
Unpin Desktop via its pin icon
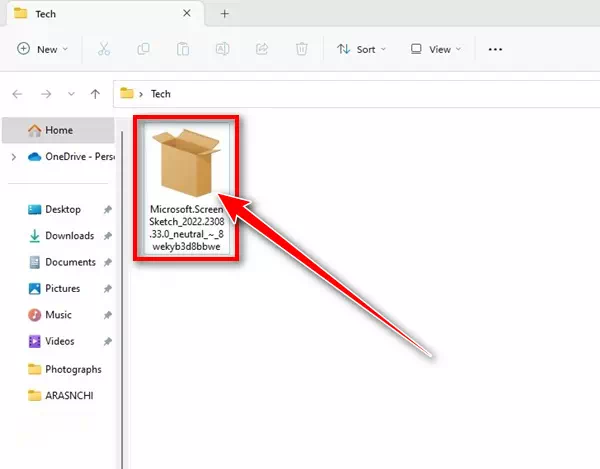point(108,210)
